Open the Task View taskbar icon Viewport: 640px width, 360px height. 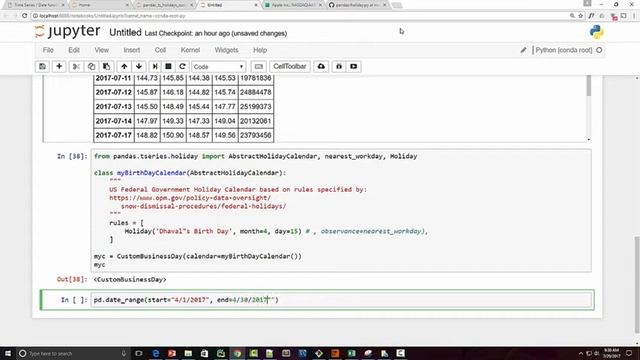[x=139, y=353]
